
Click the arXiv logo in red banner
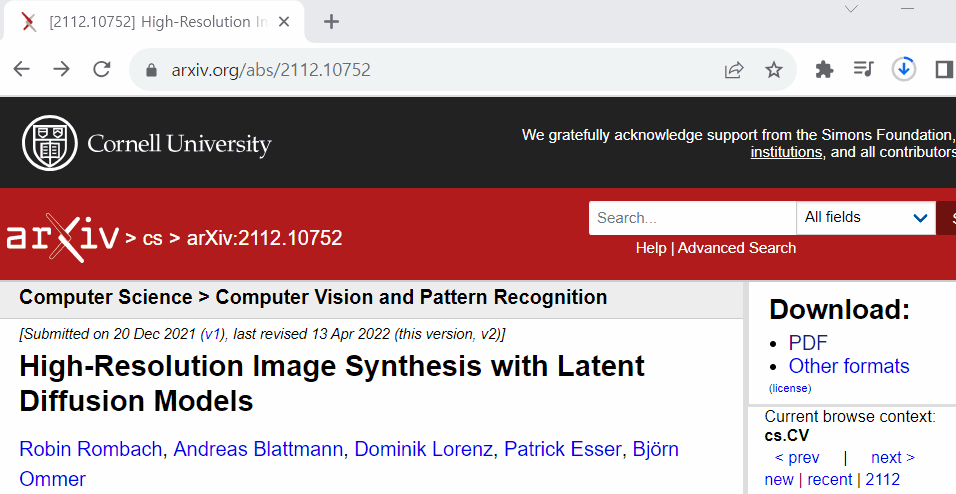pyautogui.click(x=62, y=237)
